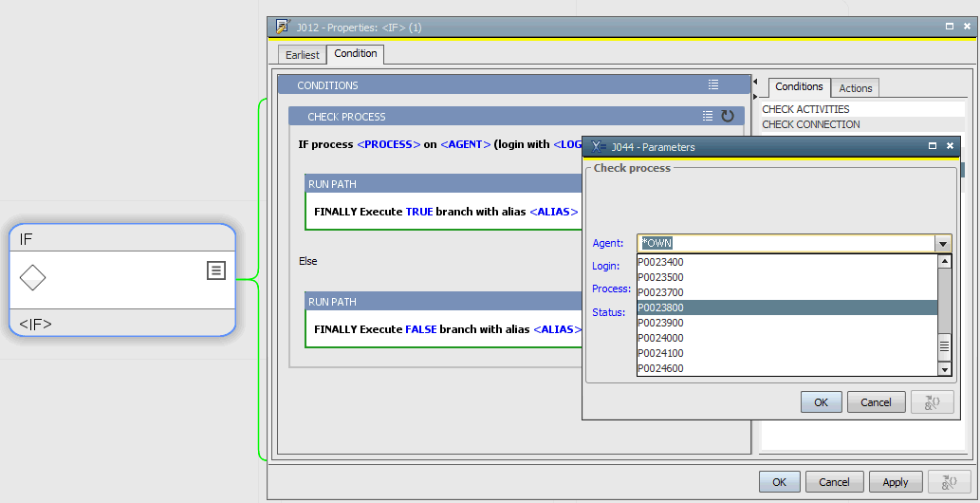
Task: Click TRUE branch <ALIAS> link
Action: [x=554, y=212]
